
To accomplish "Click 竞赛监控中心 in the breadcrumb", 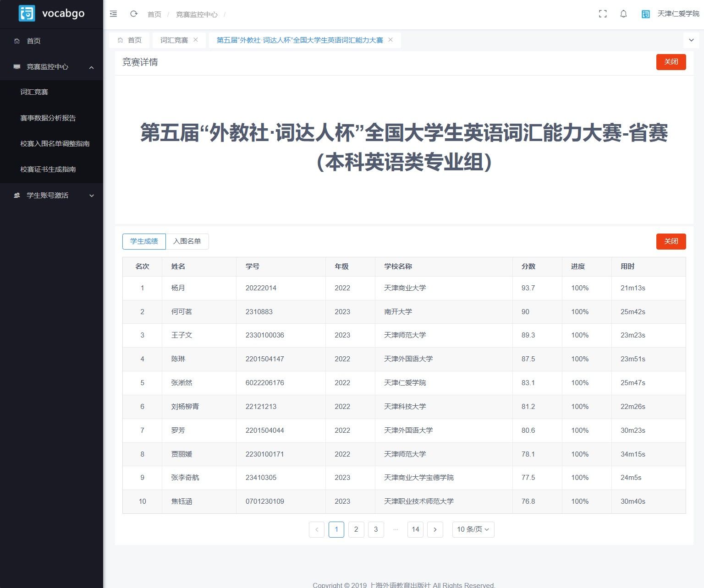I will pos(197,15).
